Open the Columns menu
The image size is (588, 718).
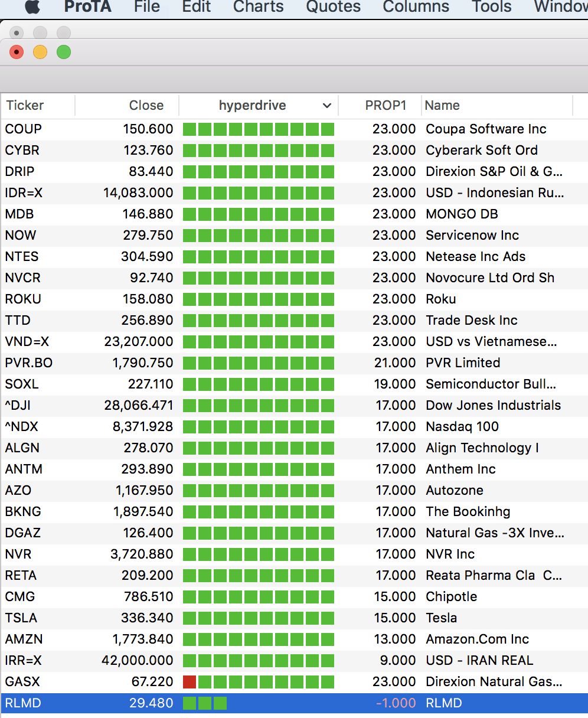tap(416, 6)
